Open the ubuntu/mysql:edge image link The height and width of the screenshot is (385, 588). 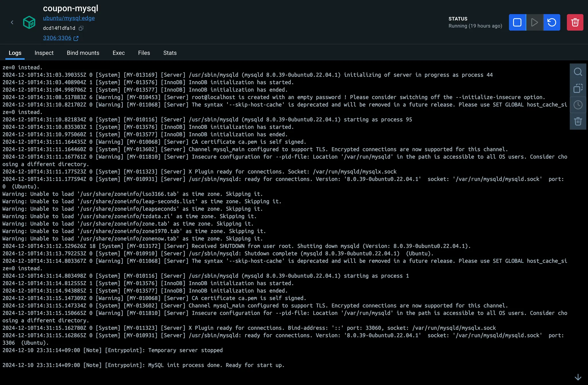(x=69, y=18)
